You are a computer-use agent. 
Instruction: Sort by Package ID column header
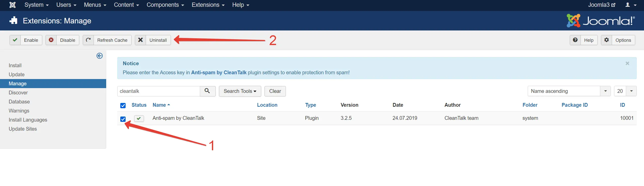pyautogui.click(x=575, y=105)
